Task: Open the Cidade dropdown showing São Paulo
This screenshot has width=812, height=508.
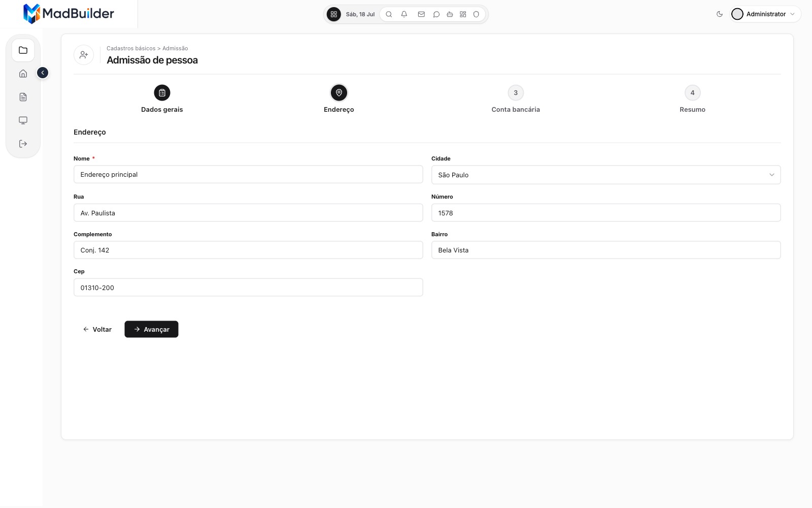Action: [606, 175]
